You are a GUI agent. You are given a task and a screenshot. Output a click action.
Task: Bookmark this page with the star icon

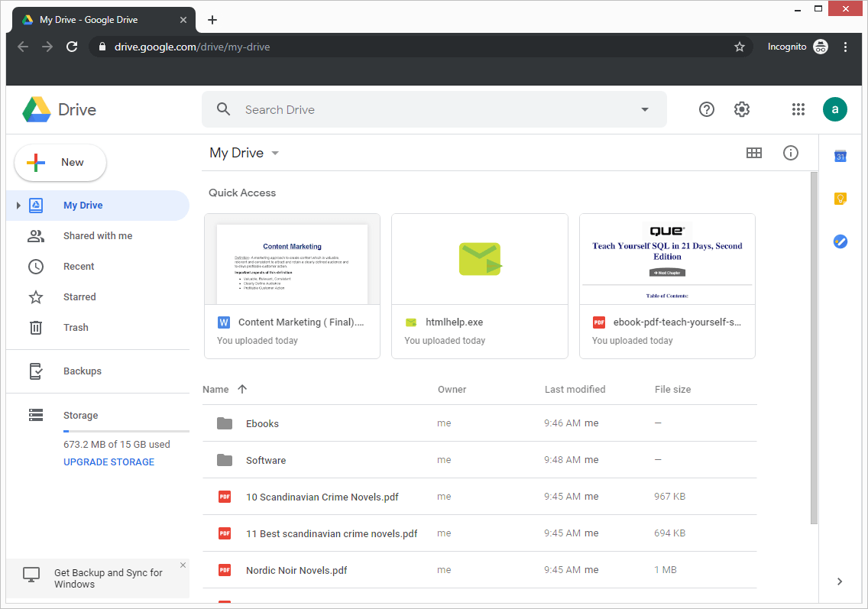pos(740,47)
